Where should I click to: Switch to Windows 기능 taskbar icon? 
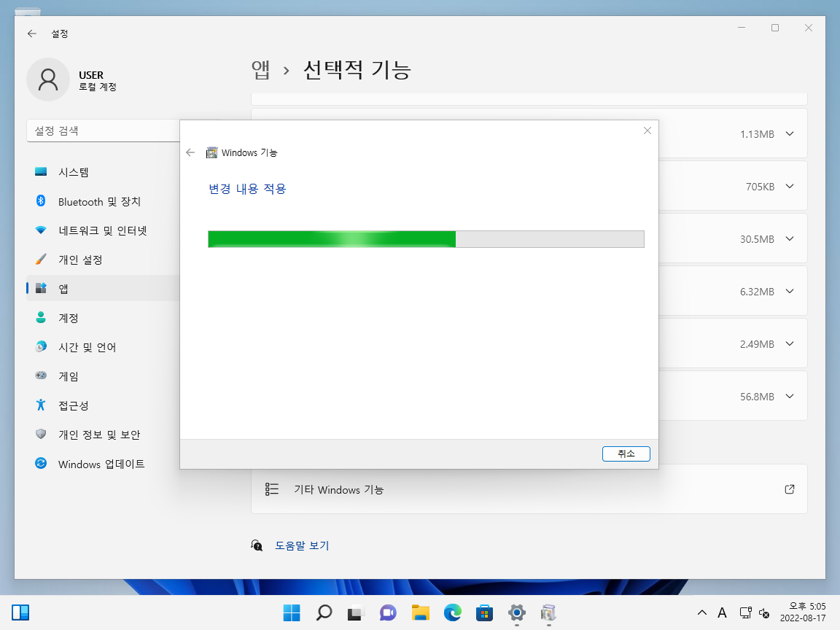click(x=548, y=612)
